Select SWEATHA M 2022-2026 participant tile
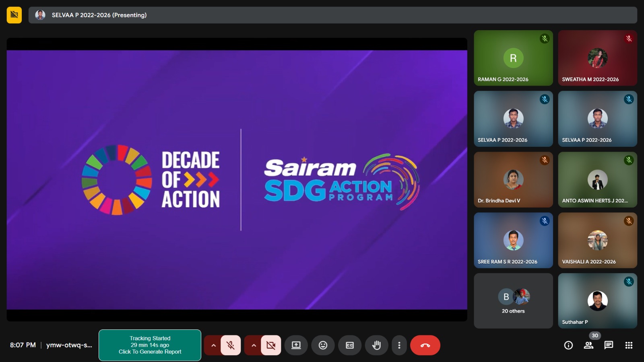The height and width of the screenshot is (362, 644). click(598, 58)
